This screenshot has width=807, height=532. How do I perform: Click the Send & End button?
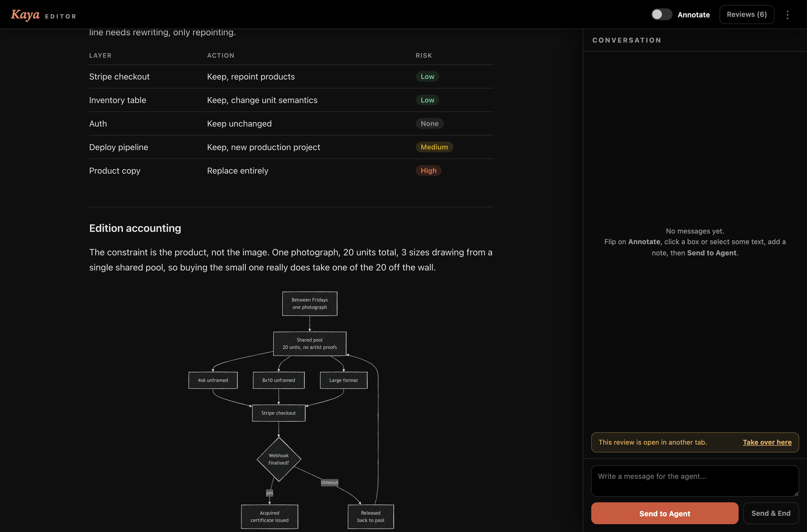771,513
